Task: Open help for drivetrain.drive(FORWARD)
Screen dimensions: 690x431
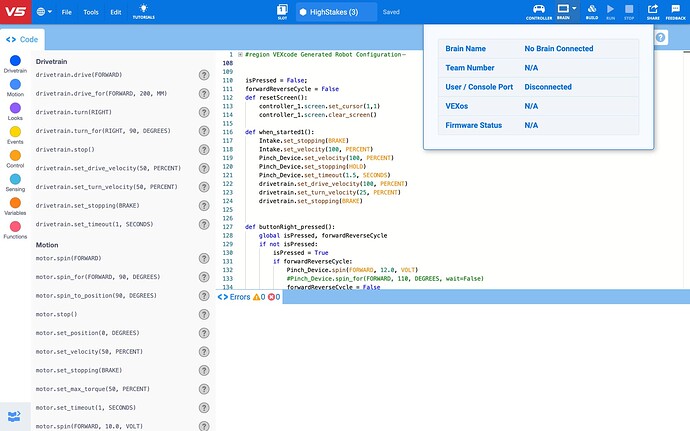Action: [x=204, y=75]
